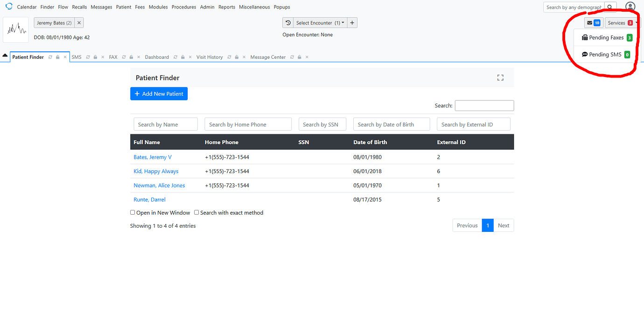Refresh the Dashboard tab
644x321 pixels.
coord(175,56)
